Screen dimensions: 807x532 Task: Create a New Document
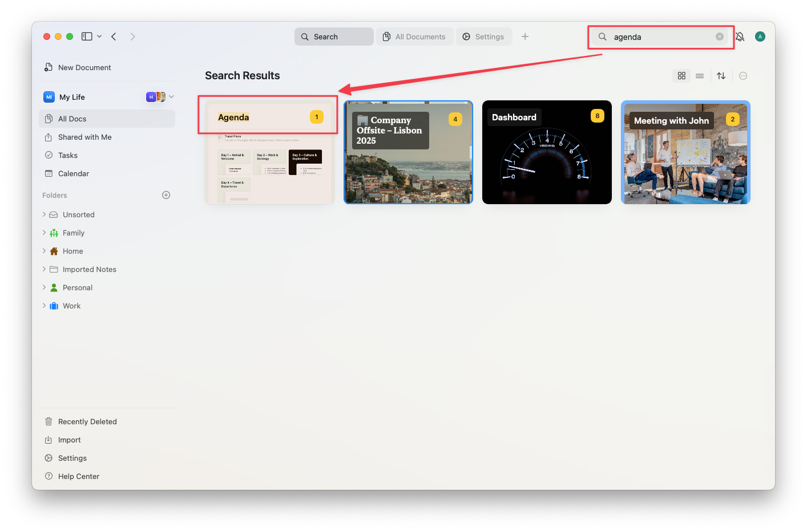coord(107,67)
